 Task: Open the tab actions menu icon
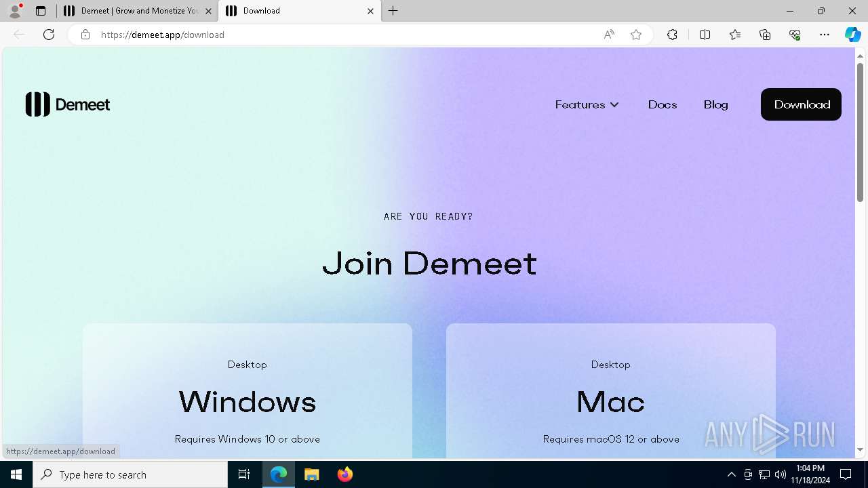(x=41, y=11)
